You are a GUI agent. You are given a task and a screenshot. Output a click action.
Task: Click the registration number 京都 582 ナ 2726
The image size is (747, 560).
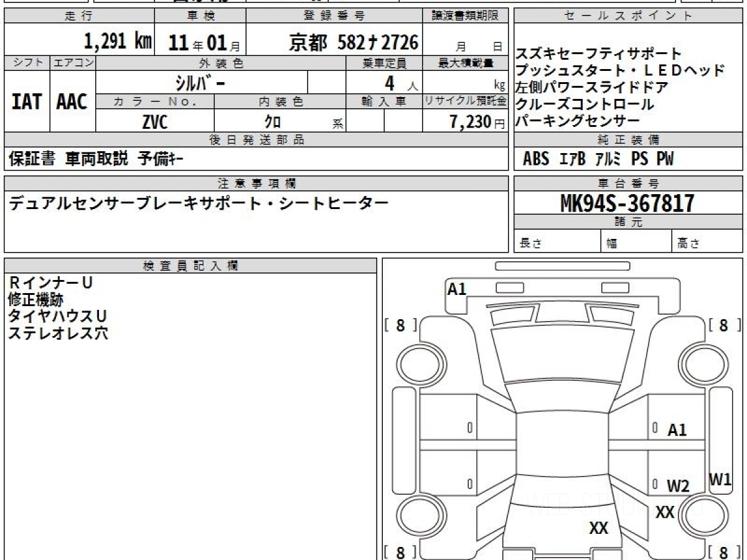pyautogui.click(x=354, y=42)
